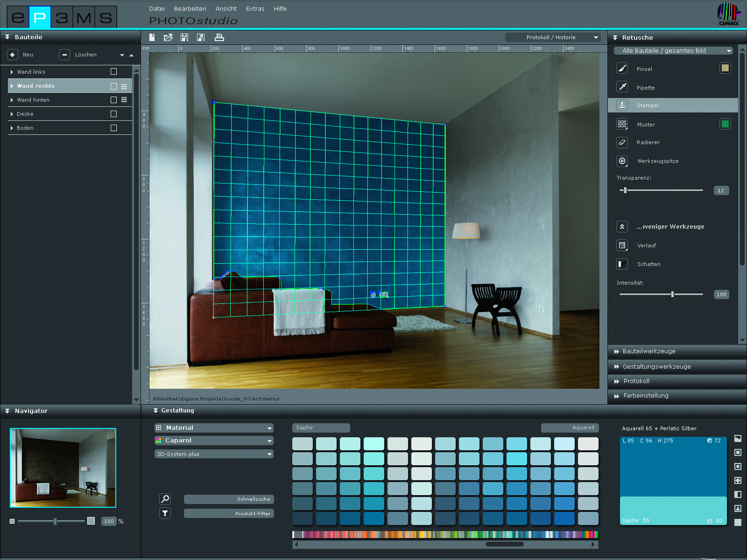Open the Bearbeiten menu
The height and width of the screenshot is (560, 747).
[x=190, y=8]
